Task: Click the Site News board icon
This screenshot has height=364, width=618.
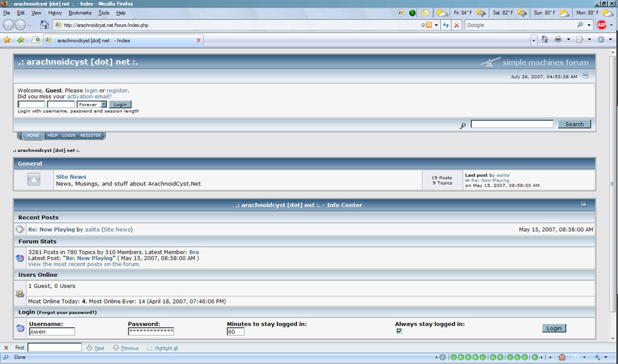Action: (x=34, y=179)
